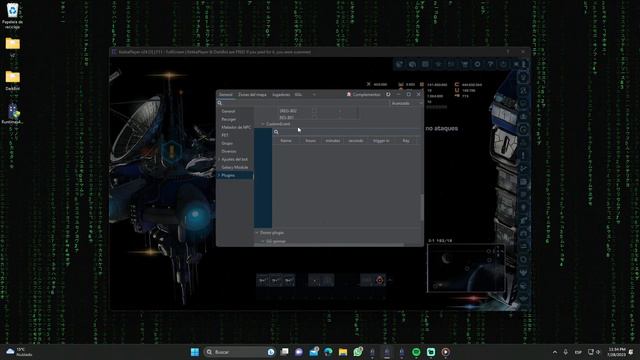Click the first icon in game top toolbar
The image size is (640, 360).
(x=400, y=64)
